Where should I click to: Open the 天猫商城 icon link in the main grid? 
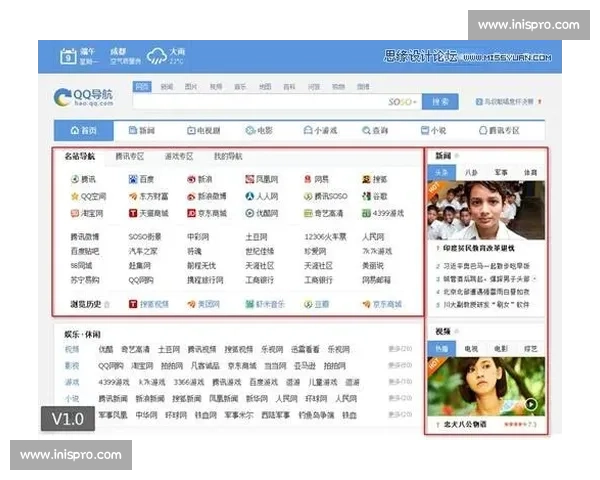click(x=133, y=213)
